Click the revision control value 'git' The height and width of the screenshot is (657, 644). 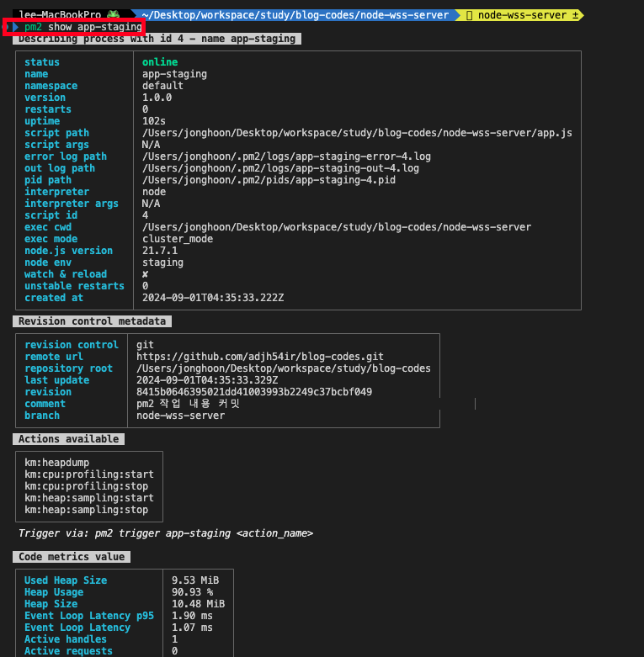[x=145, y=345]
